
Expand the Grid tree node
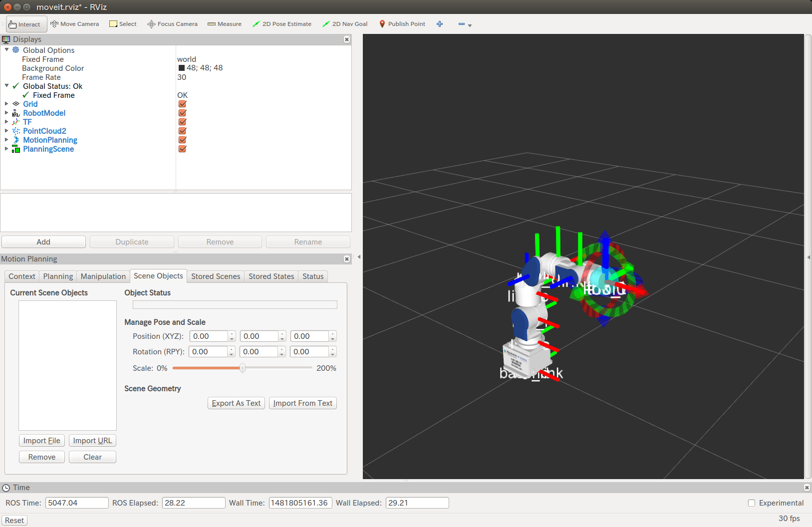(6, 104)
